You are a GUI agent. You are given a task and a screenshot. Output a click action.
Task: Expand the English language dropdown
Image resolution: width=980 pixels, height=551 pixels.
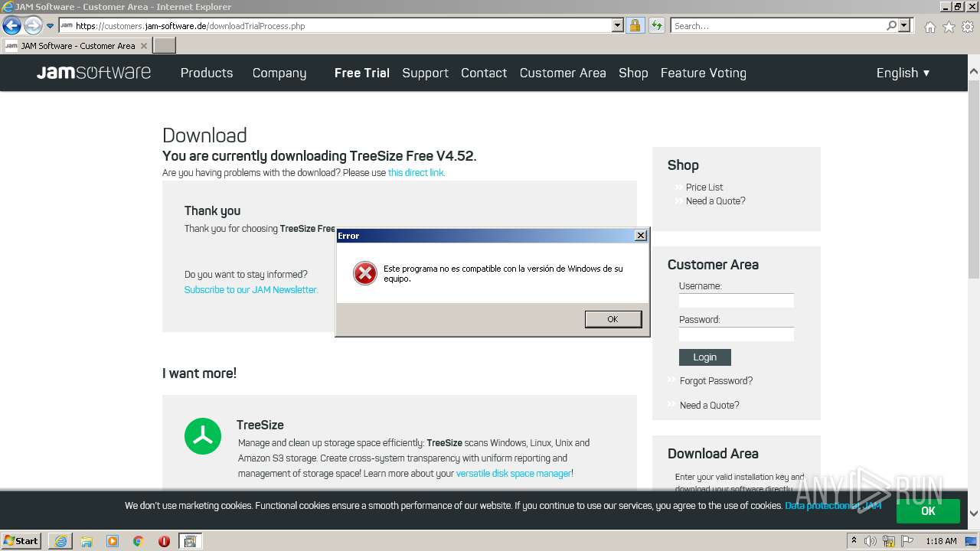(x=903, y=73)
